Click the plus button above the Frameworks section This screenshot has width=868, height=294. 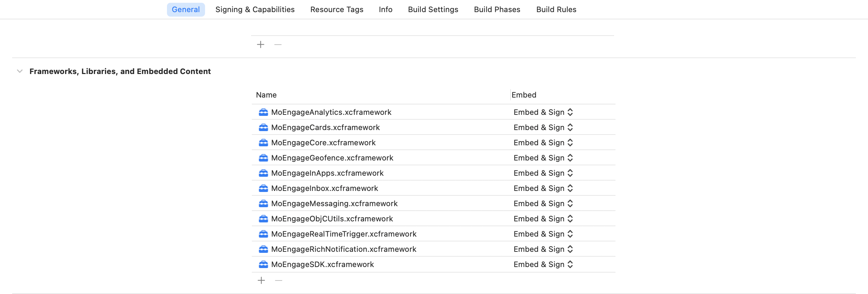[x=260, y=44]
